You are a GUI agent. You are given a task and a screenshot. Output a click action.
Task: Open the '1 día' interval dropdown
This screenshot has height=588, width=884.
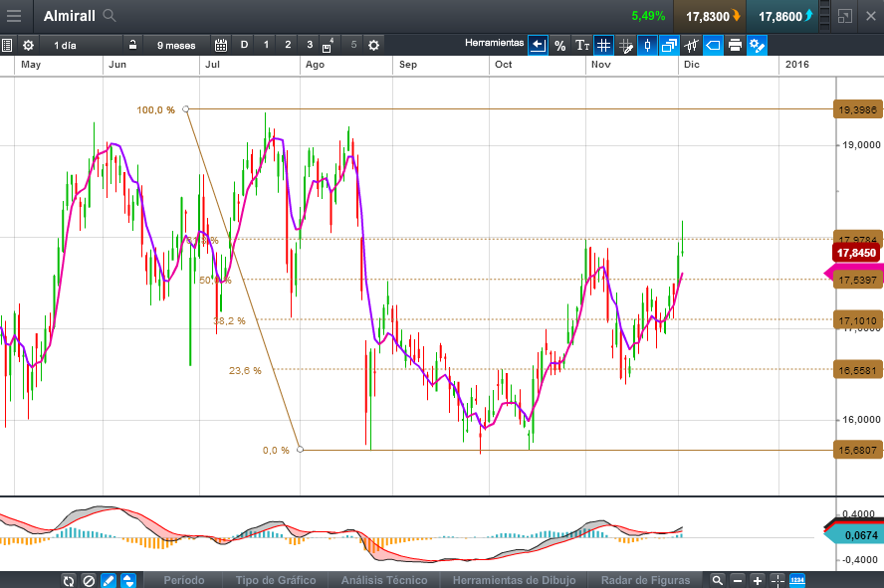[x=65, y=45]
